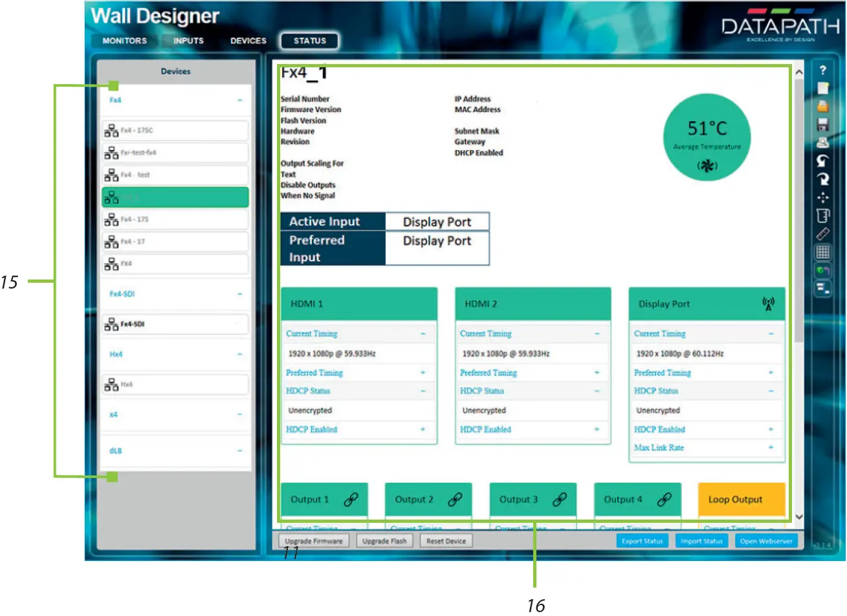Click the Reset Device button

[446, 541]
